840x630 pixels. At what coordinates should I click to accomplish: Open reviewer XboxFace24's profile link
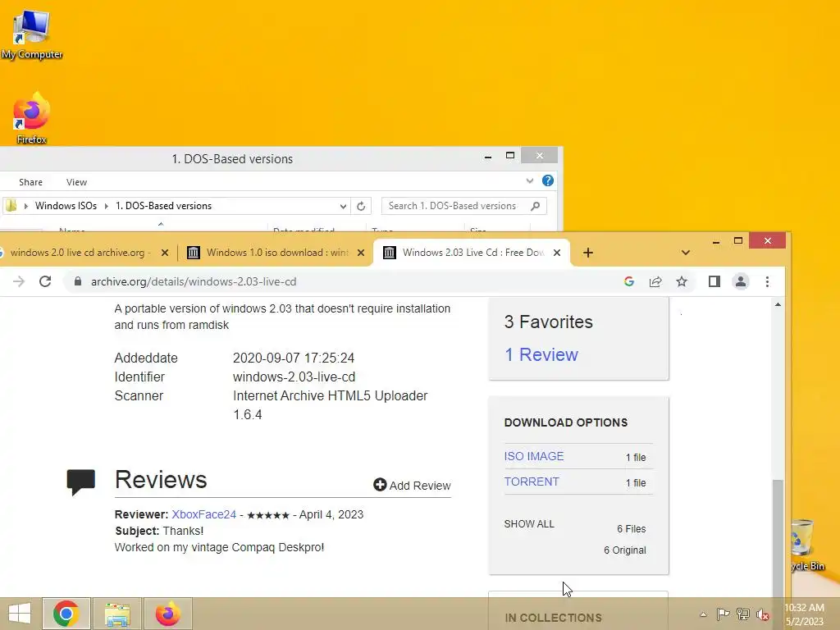(x=203, y=514)
